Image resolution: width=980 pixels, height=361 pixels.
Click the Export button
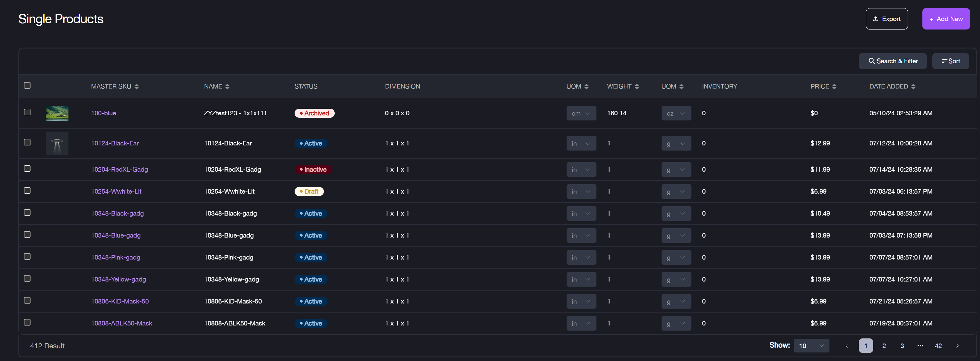click(x=887, y=19)
